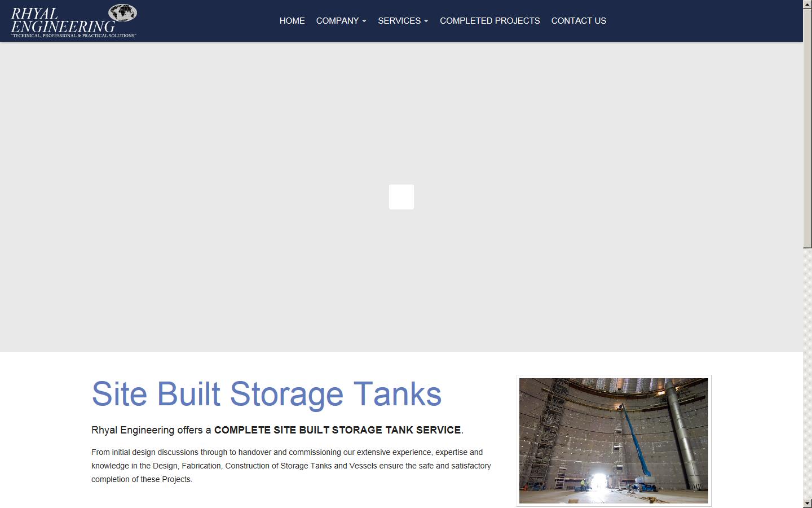Navigate to CONTACT US
The height and width of the screenshot is (508, 812).
(x=579, y=21)
